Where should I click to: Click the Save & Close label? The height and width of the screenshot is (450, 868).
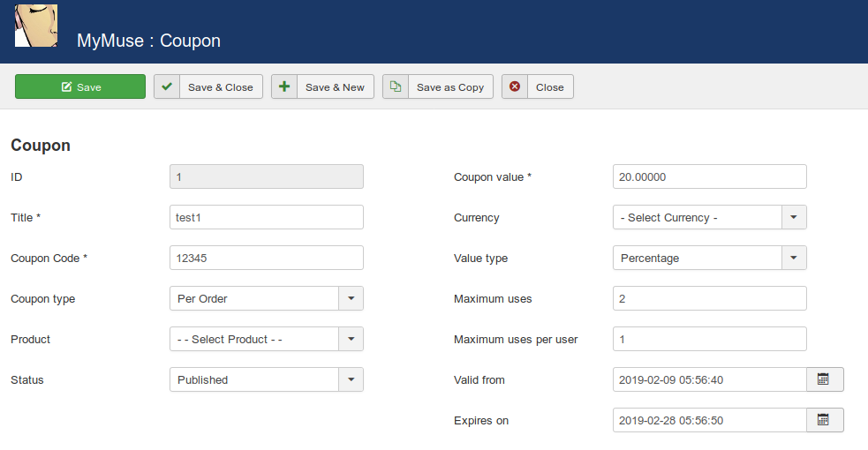pos(221,87)
